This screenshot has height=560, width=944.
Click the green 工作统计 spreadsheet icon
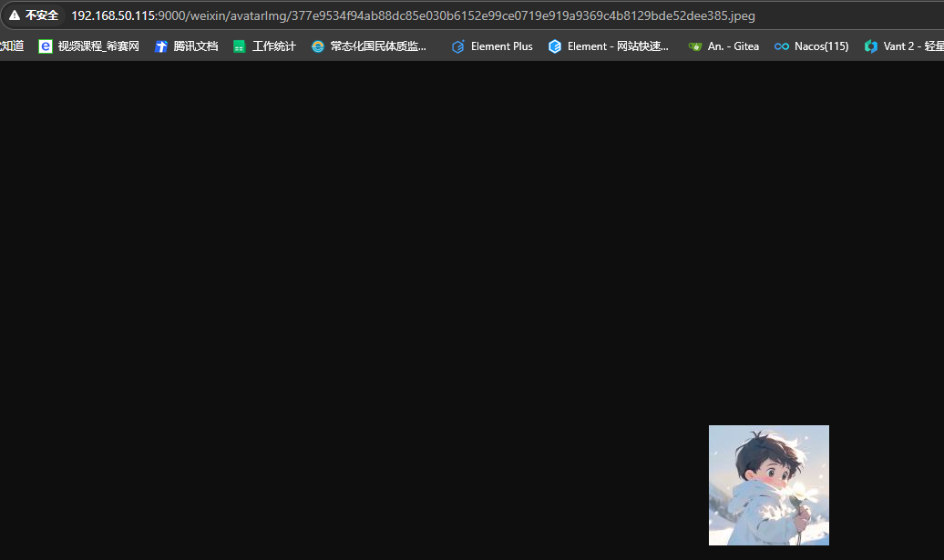(239, 46)
